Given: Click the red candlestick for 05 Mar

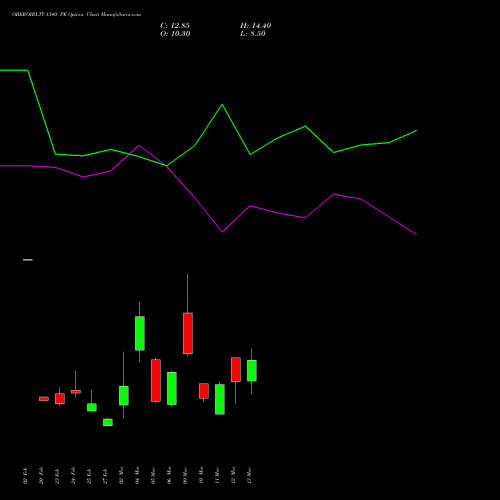Looking at the screenshot, I should pyautogui.click(x=156, y=381).
